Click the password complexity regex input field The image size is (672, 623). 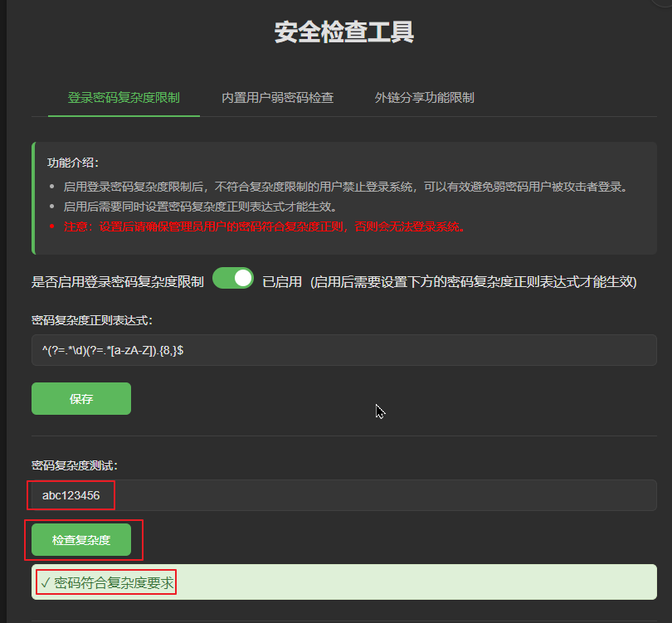(x=343, y=350)
